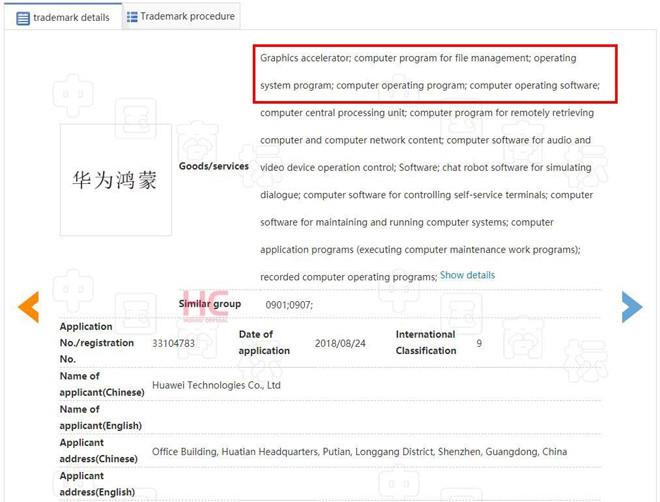Select the Huawei Technologies Co., Ltd applicant name
This screenshot has width=660, height=502.
click(x=216, y=385)
